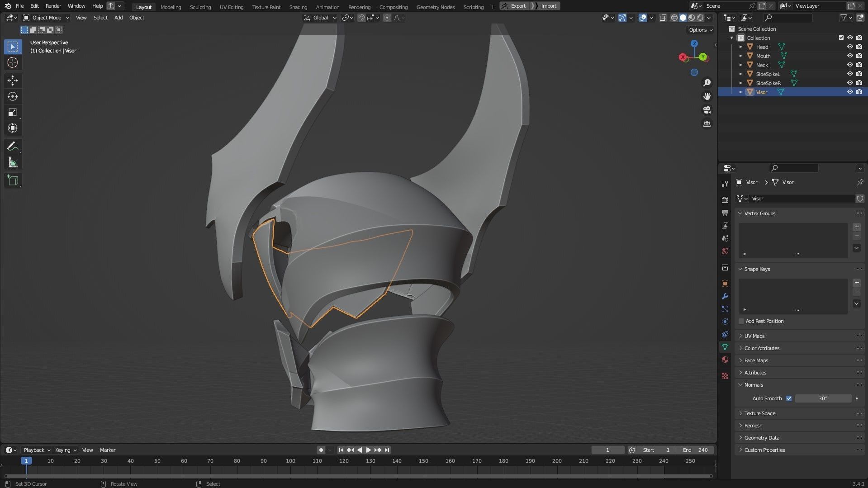The height and width of the screenshot is (488, 868).
Task: Open the viewport Options button
Action: (x=700, y=30)
